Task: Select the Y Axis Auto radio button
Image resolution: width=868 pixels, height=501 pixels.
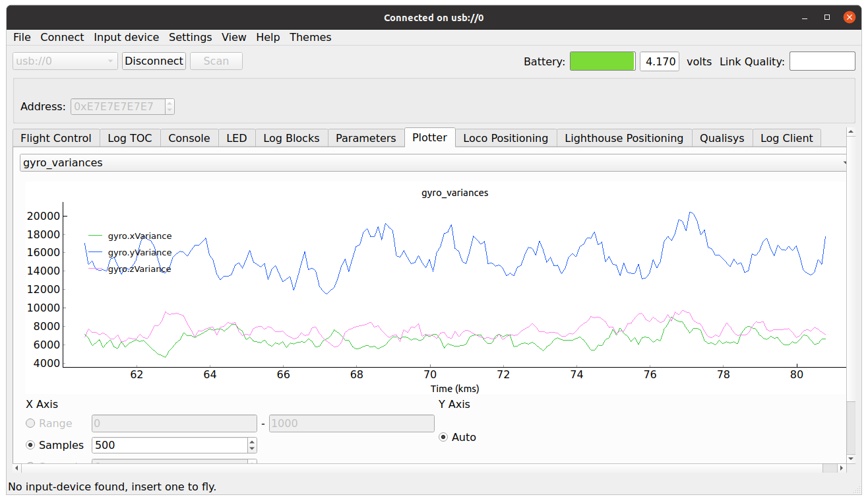Action: (443, 437)
